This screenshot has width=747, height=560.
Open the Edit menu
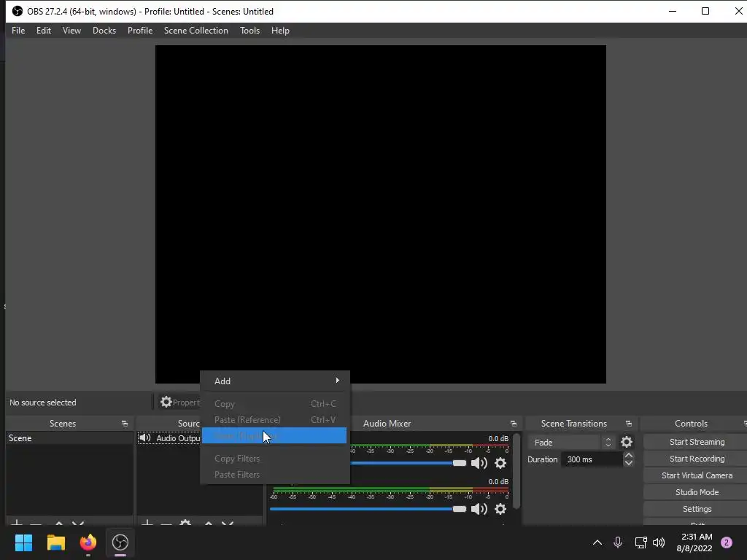tap(43, 31)
